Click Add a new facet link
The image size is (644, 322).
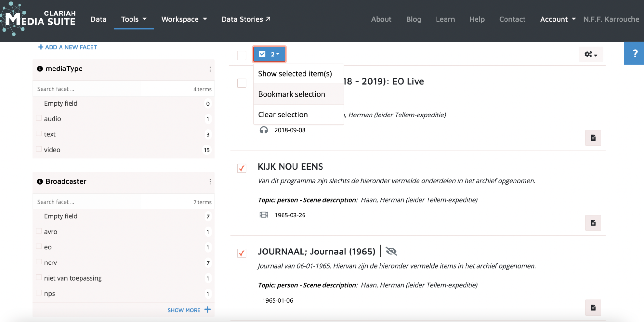tap(68, 47)
